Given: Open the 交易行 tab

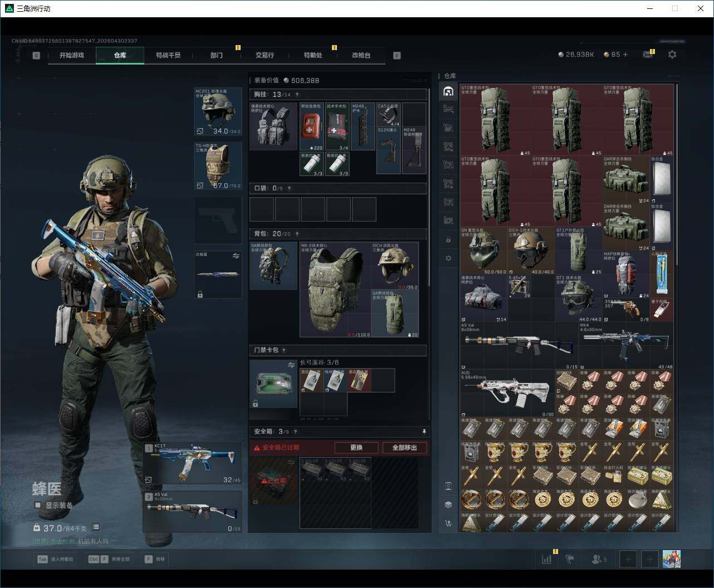Looking at the screenshot, I should [265, 55].
